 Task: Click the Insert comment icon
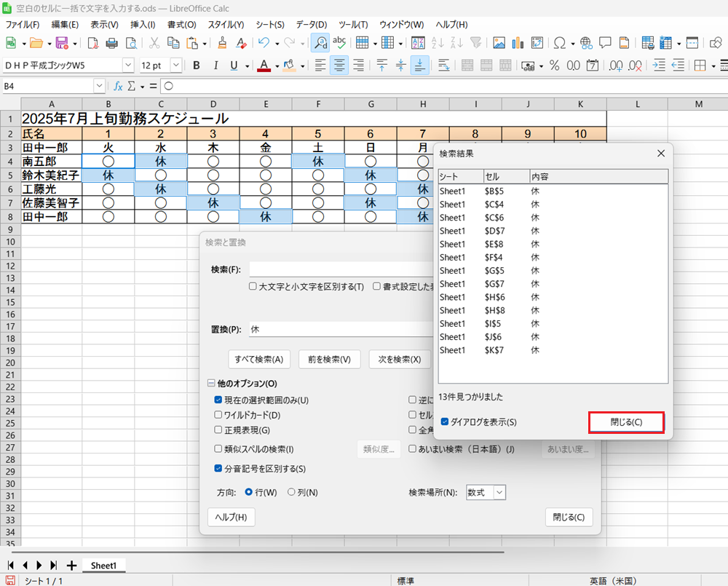[605, 43]
